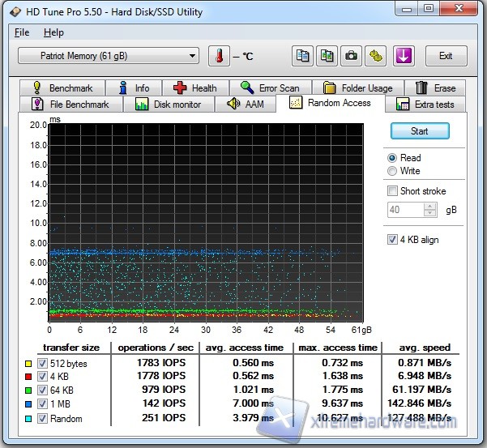This screenshot has width=487, height=448.
Task: Expand the Patriot Memory drive dropdown
Action: tap(192, 56)
